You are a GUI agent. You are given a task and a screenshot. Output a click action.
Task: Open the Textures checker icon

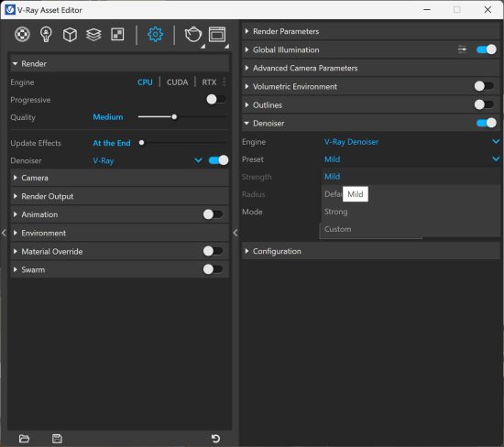[117, 35]
